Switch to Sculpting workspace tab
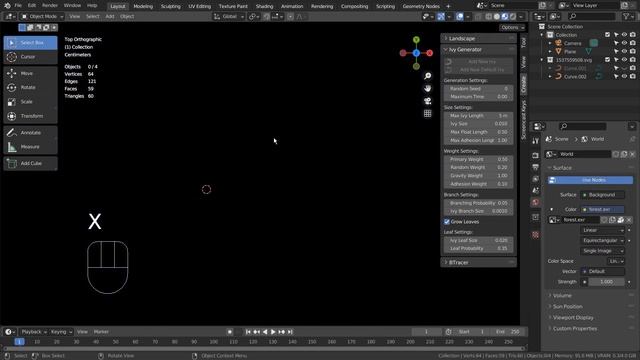 point(171,6)
